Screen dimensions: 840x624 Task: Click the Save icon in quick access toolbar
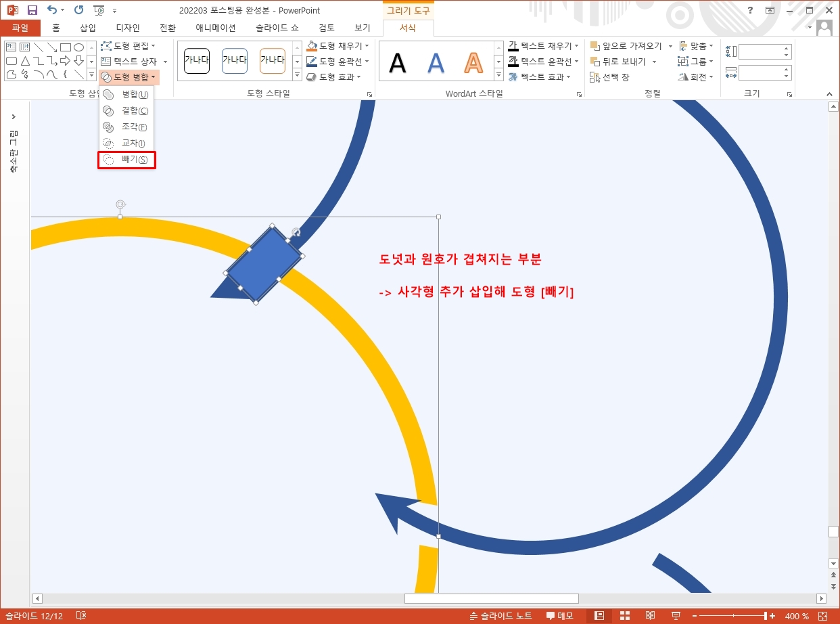[32, 10]
